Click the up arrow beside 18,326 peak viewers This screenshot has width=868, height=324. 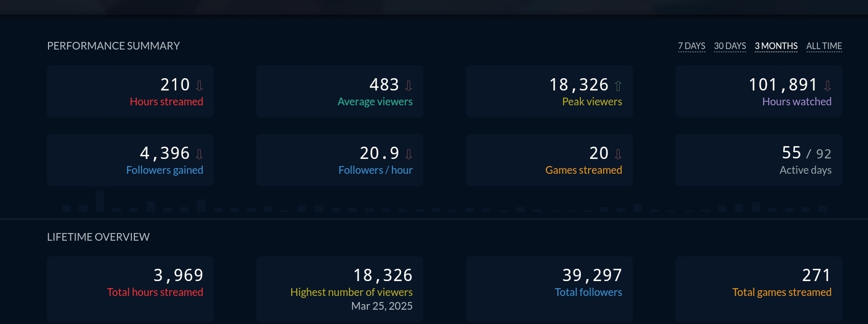tap(618, 86)
